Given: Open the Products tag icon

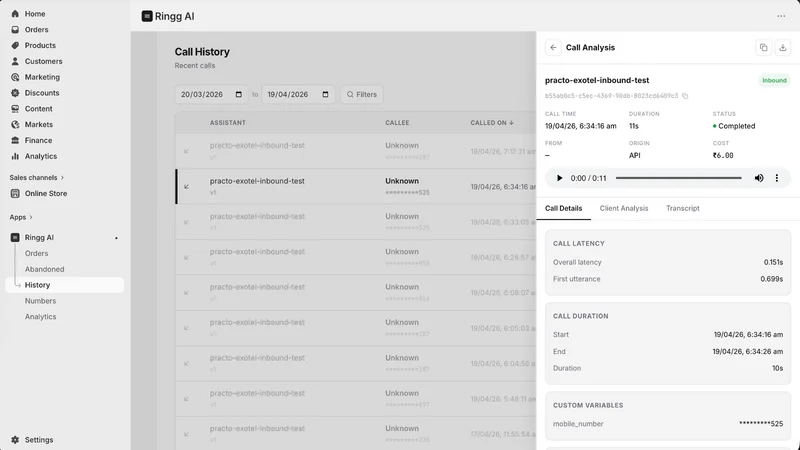Looking at the screenshot, I should [x=15, y=45].
